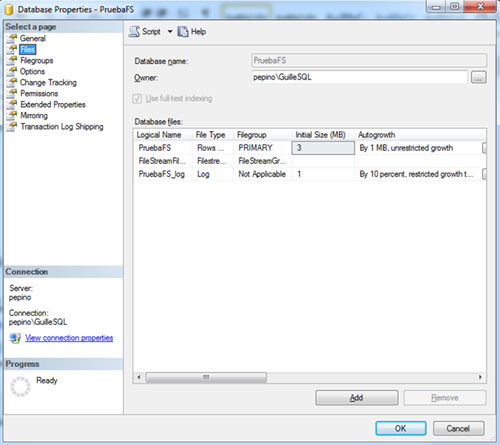The width and height of the screenshot is (500, 445).
Task: Select the Change Tracking page icon
Action: click(x=12, y=82)
